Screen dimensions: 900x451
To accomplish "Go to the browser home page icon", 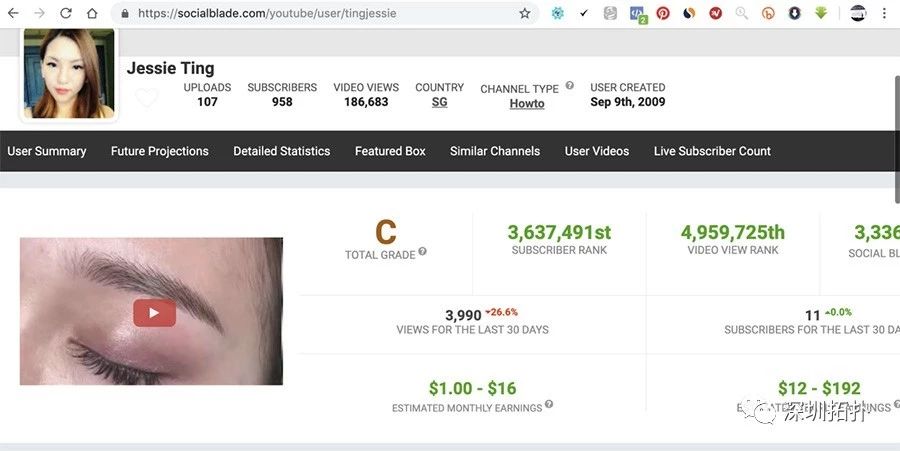I will pyautogui.click(x=92, y=14).
